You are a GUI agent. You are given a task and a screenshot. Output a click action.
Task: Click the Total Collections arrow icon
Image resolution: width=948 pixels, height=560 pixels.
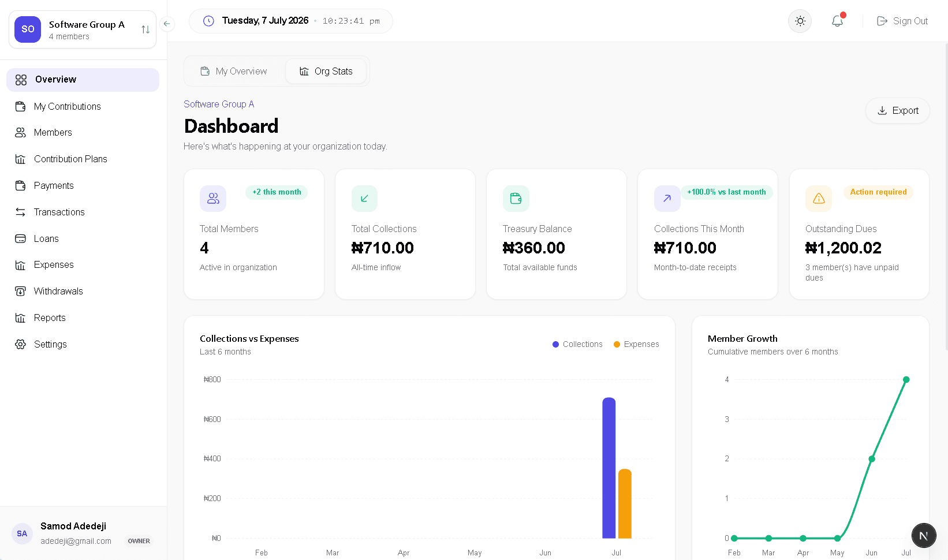coord(364,199)
